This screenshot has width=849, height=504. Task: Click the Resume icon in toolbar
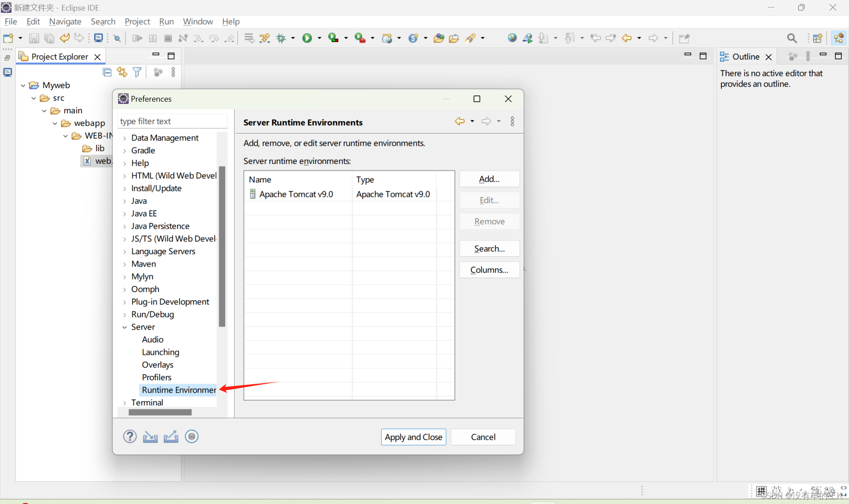coord(137,38)
